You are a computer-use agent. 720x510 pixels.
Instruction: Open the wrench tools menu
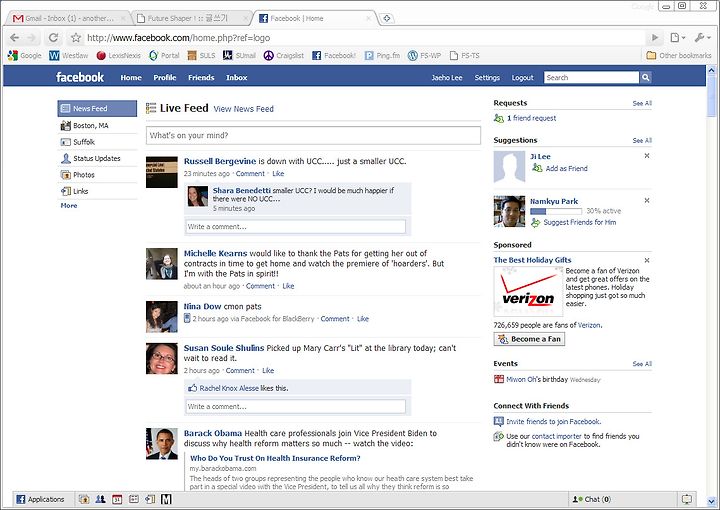(703, 38)
